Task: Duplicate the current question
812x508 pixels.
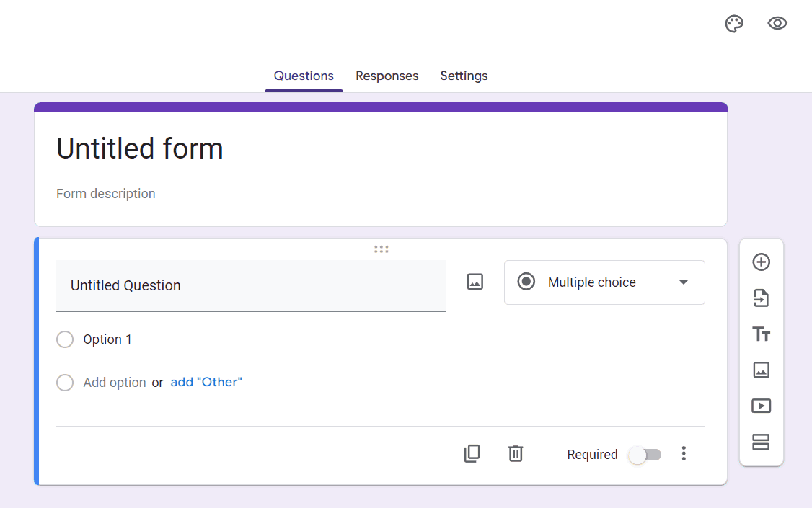Action: pyautogui.click(x=472, y=454)
